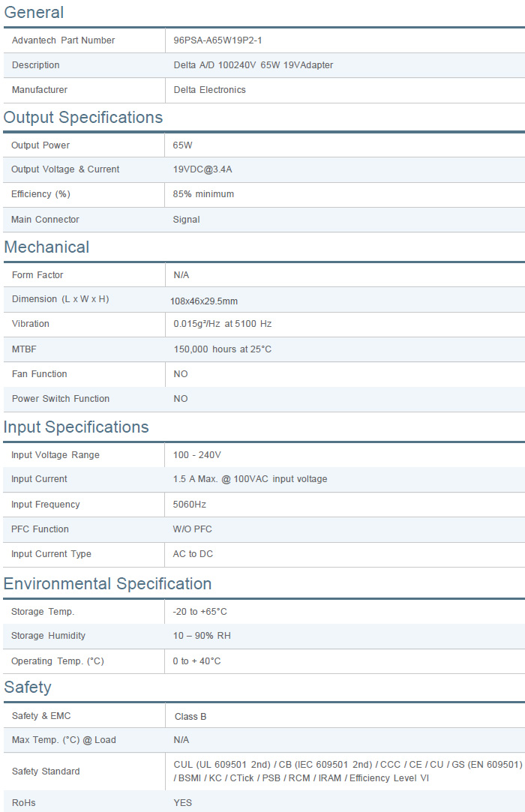
Task: Select the RoHs YES value
Action: click(x=182, y=803)
